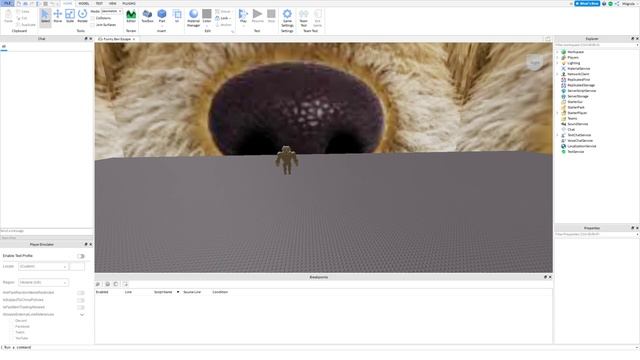This screenshot has width=640, height=360.
Task: Open the part Color picker
Action: pyautogui.click(x=207, y=16)
